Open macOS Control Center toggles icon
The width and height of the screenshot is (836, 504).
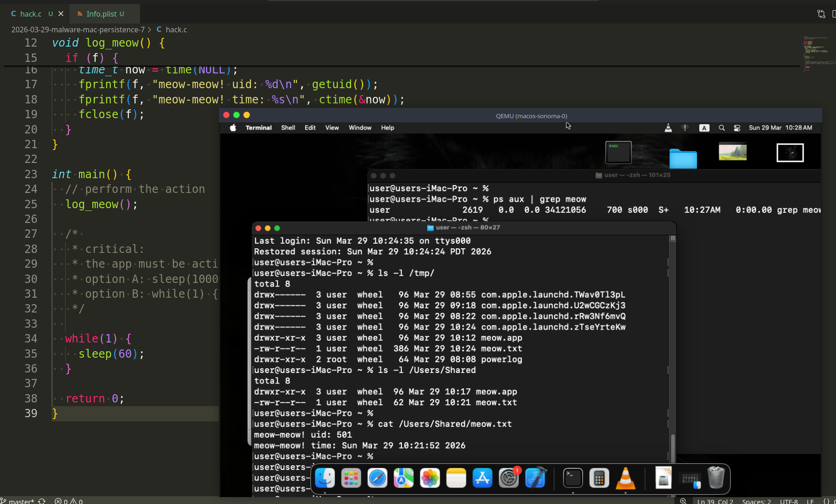[x=737, y=128]
